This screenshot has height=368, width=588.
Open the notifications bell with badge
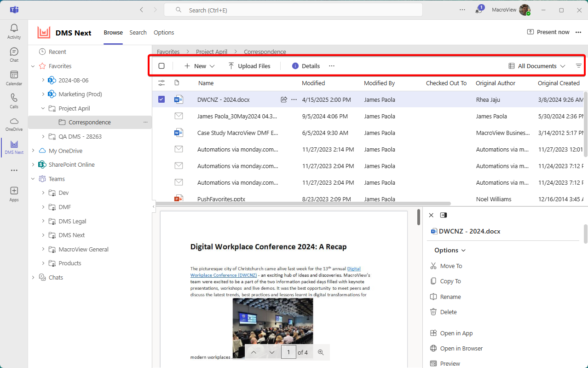[479, 10]
